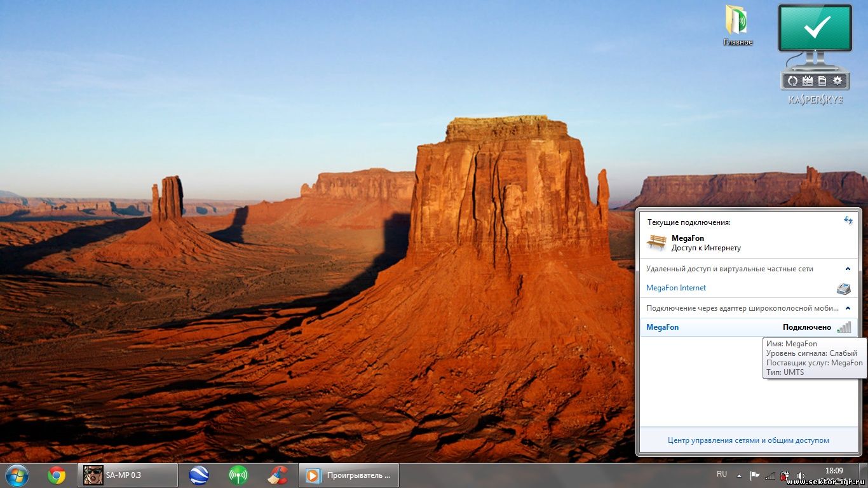Launch Google Chrome from the taskbar
The width and height of the screenshot is (868, 488).
coord(57,475)
